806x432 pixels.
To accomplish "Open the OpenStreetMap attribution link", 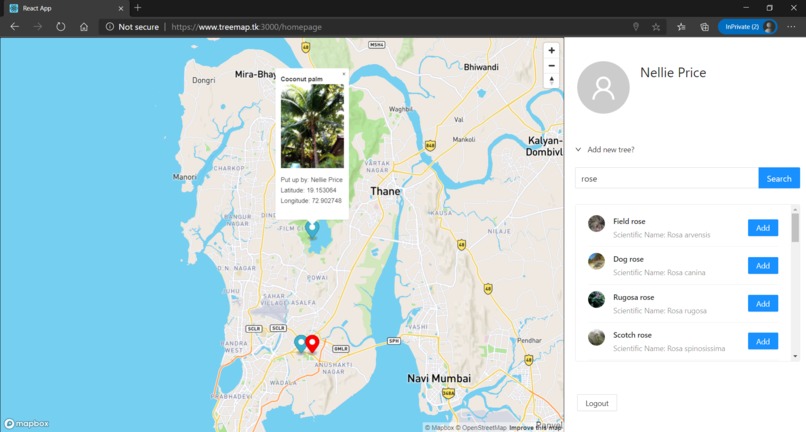I will click(x=481, y=427).
